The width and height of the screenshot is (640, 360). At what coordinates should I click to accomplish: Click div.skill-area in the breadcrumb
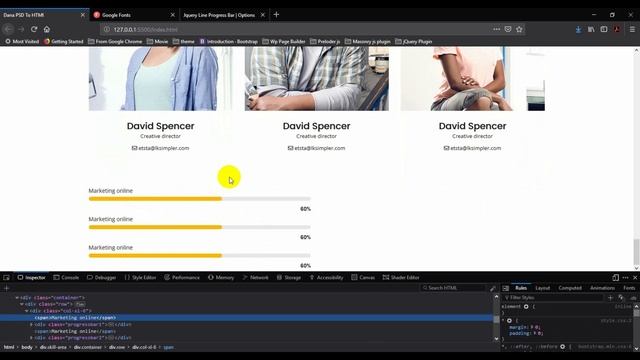[x=53, y=347]
